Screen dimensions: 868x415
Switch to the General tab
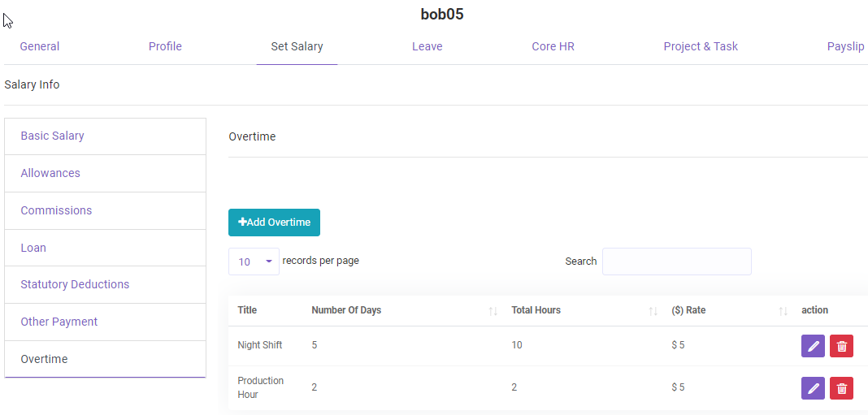click(40, 46)
